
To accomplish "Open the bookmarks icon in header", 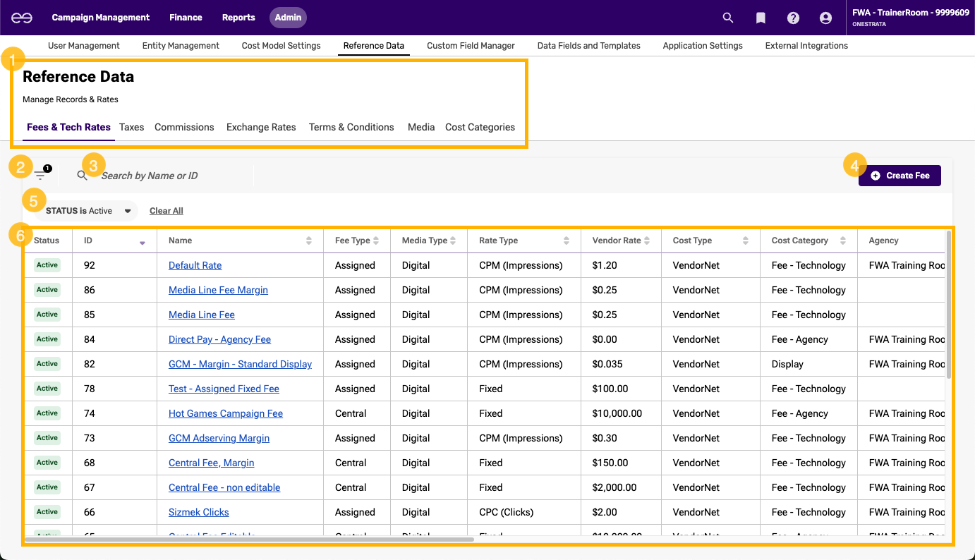I will (x=761, y=18).
